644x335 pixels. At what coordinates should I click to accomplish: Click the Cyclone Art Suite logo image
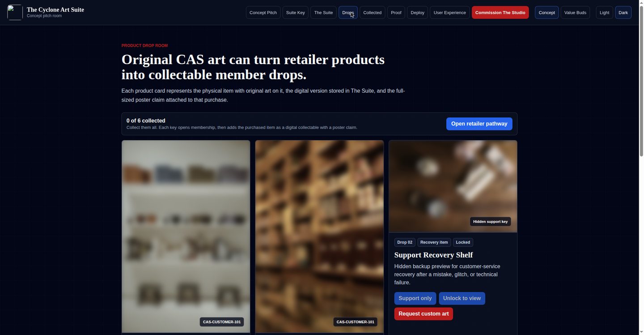point(15,13)
